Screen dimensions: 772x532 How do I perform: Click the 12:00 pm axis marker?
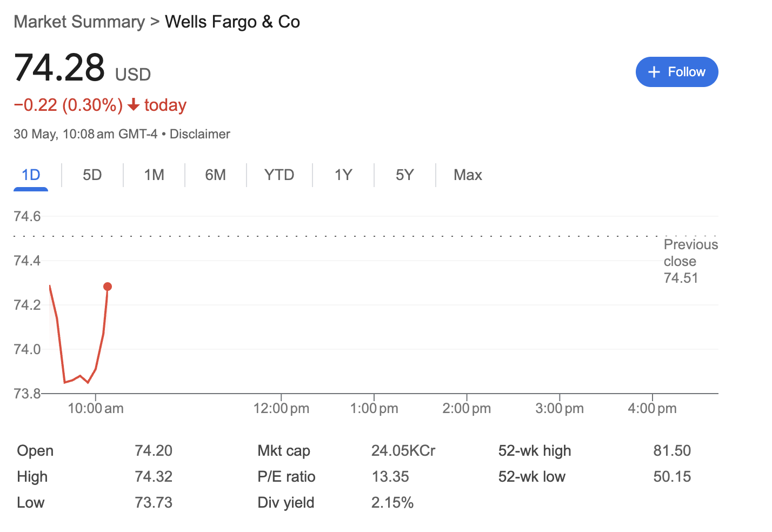(x=281, y=408)
